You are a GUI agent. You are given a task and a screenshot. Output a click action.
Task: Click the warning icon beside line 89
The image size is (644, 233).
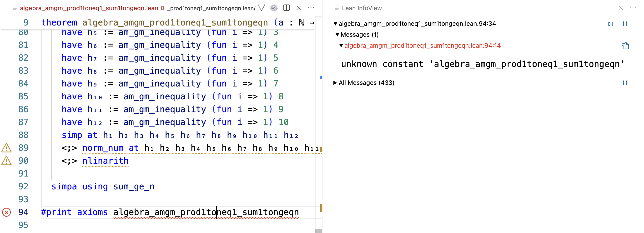point(6,148)
